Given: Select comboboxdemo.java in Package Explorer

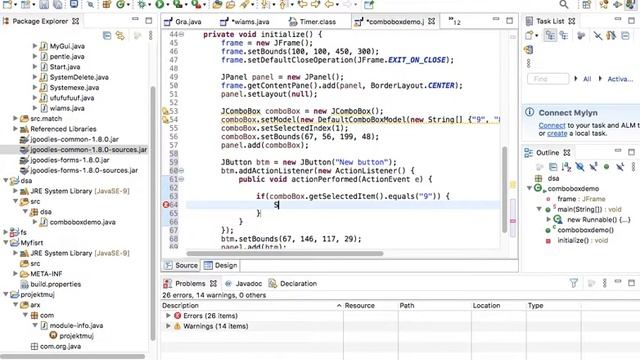Looking at the screenshot, I should [82, 222].
